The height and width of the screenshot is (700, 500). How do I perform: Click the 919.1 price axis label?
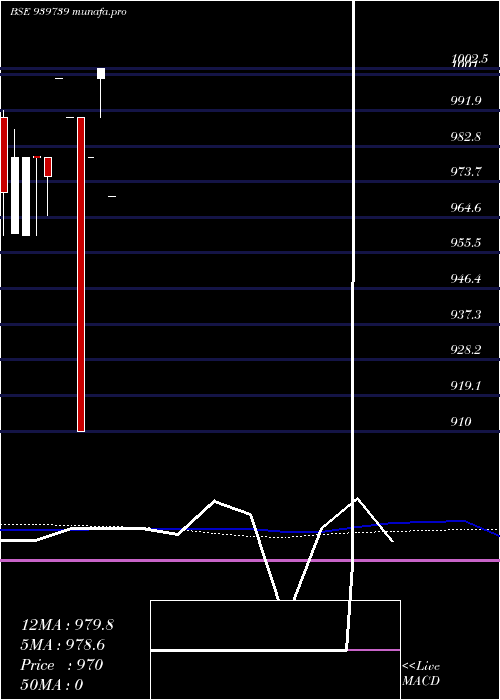[466, 385]
